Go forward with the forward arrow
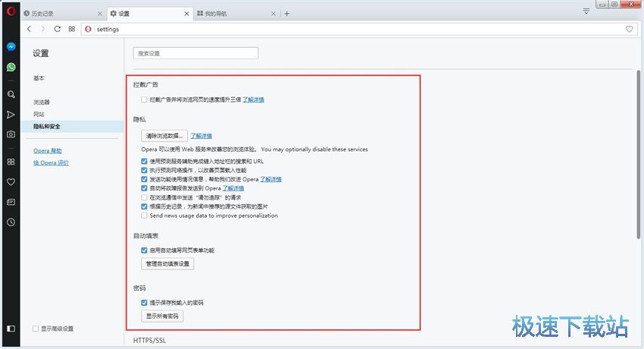The height and width of the screenshot is (349, 644). [x=42, y=29]
